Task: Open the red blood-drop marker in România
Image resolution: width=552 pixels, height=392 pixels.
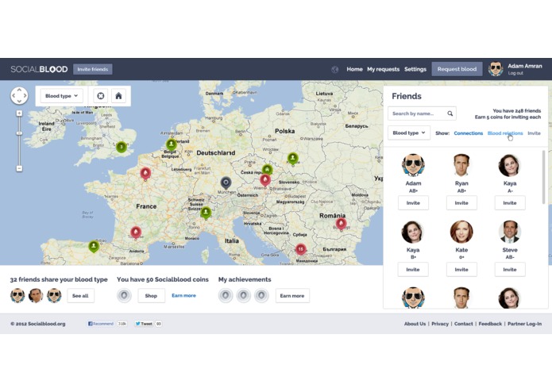Action: pyautogui.click(x=341, y=224)
